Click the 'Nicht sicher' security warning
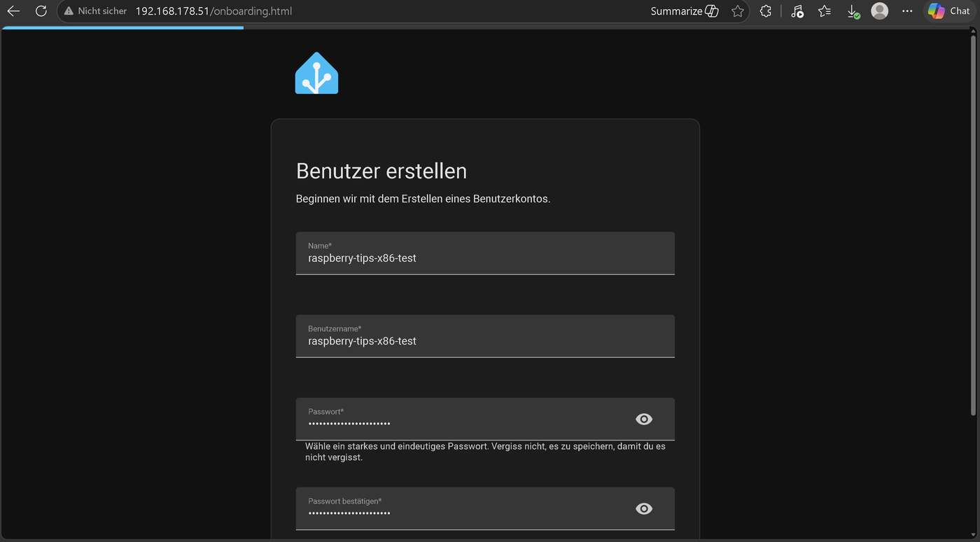Image resolution: width=980 pixels, height=542 pixels. [x=95, y=11]
